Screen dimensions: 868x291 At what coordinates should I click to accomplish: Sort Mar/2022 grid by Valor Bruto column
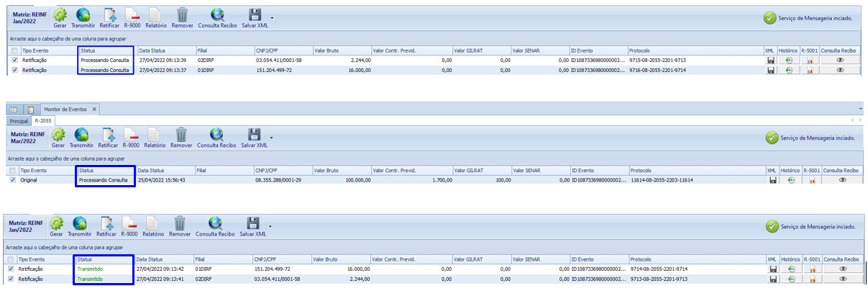tap(342, 171)
